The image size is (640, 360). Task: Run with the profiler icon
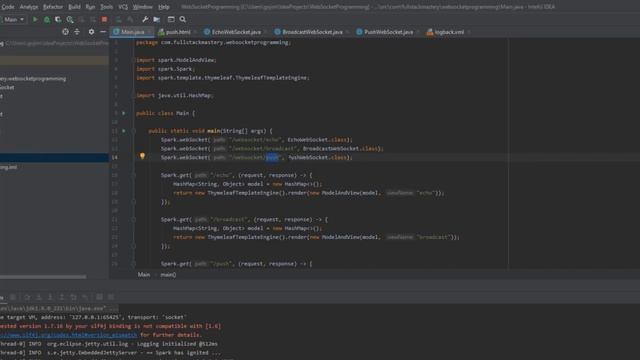70,19
